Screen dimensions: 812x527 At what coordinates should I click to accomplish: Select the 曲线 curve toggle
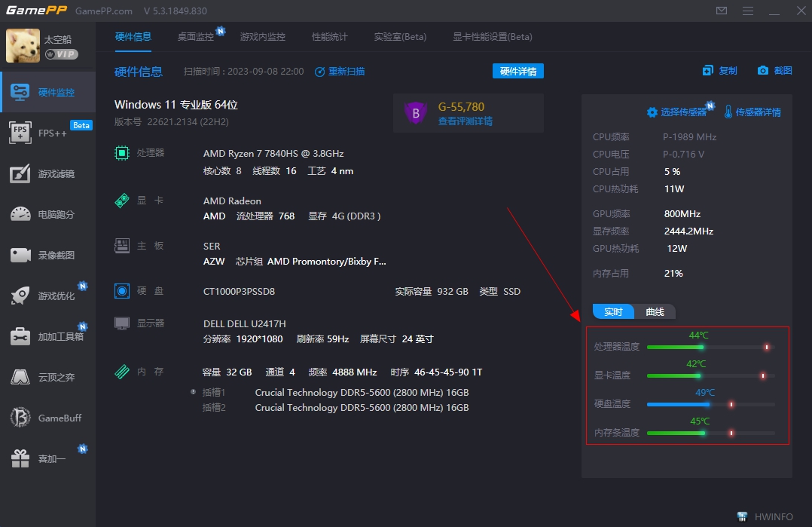click(x=655, y=311)
